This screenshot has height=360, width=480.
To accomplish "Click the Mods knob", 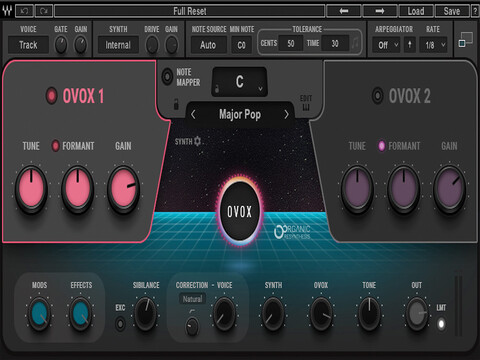I will click(x=39, y=313).
